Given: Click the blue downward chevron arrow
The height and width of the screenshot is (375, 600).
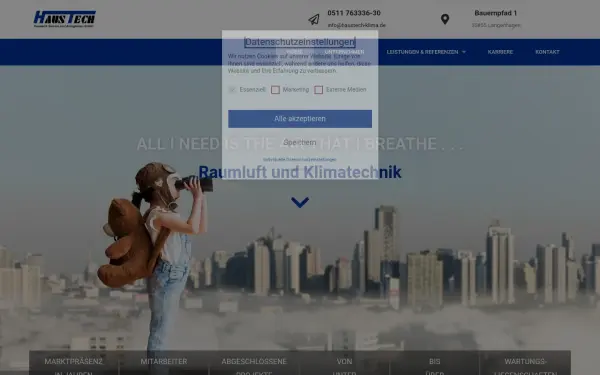Looking at the screenshot, I should tap(300, 202).
